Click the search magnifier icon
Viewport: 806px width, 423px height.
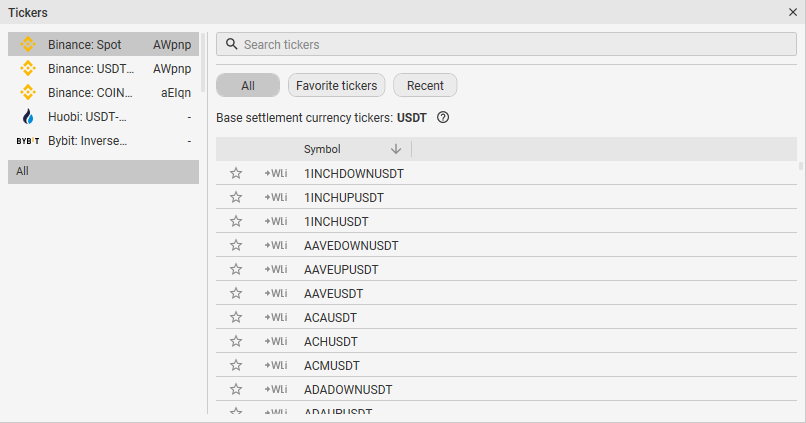click(x=231, y=45)
